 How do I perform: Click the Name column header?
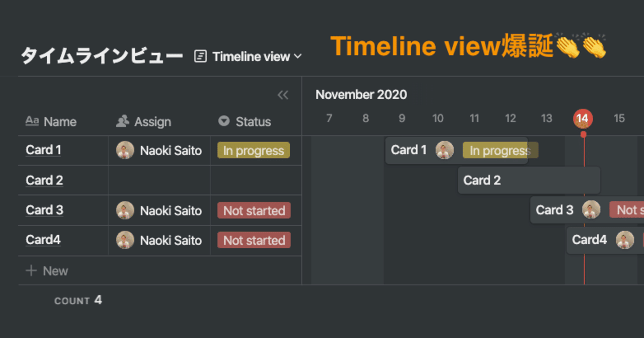tap(60, 121)
